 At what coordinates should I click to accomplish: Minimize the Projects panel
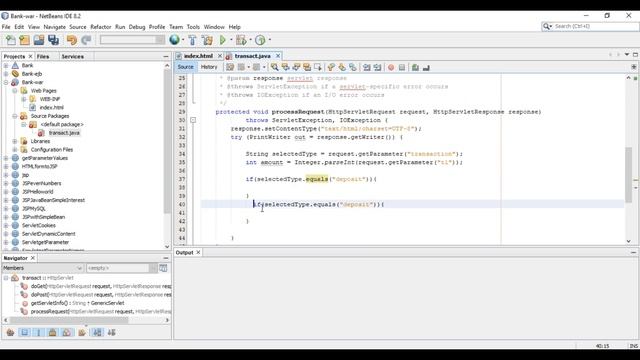166,56
